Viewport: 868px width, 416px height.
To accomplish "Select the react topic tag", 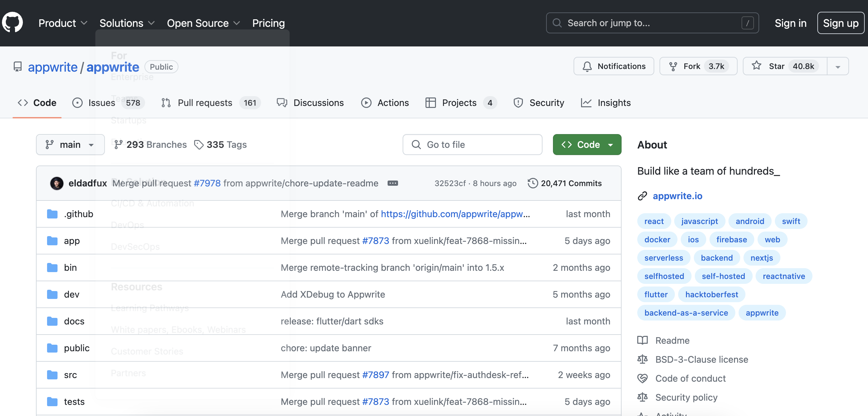I will tap(654, 221).
